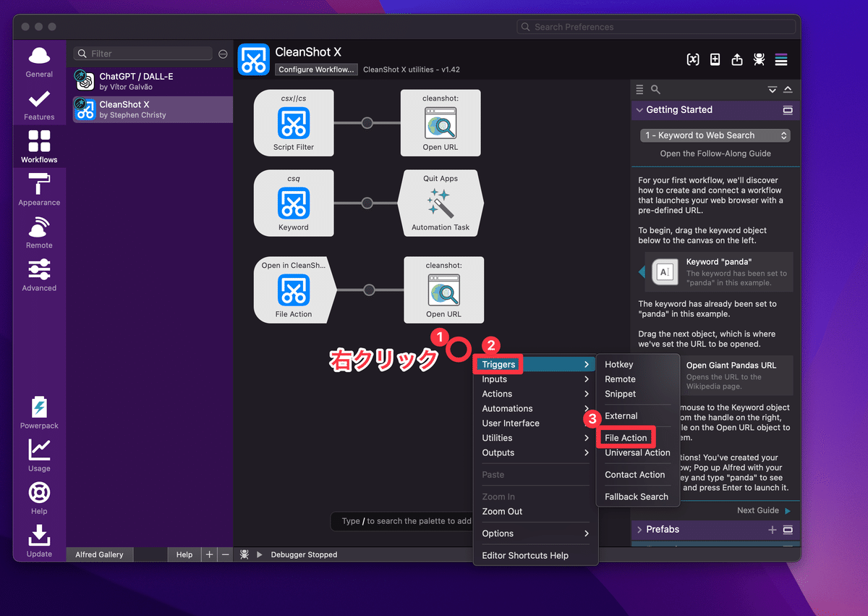Click the Next Guide link
Viewport: 868px width, 616px height.
point(763,510)
